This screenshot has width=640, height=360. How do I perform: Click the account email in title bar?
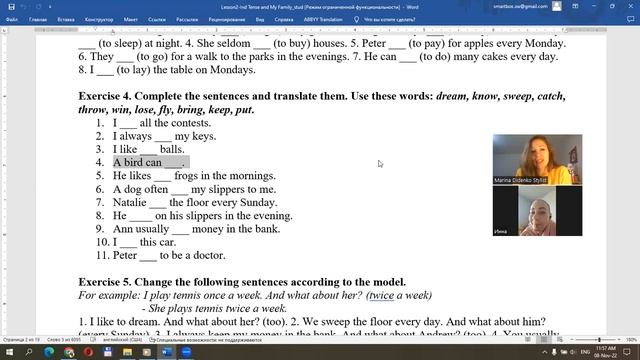click(520, 6)
